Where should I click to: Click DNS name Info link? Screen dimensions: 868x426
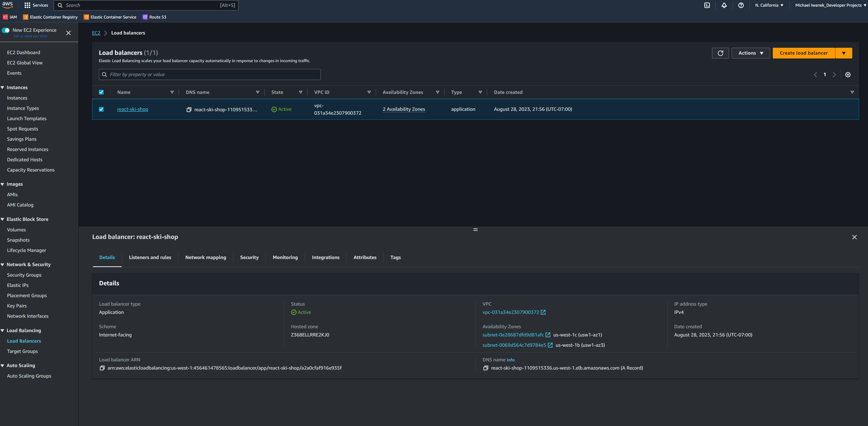pos(510,360)
